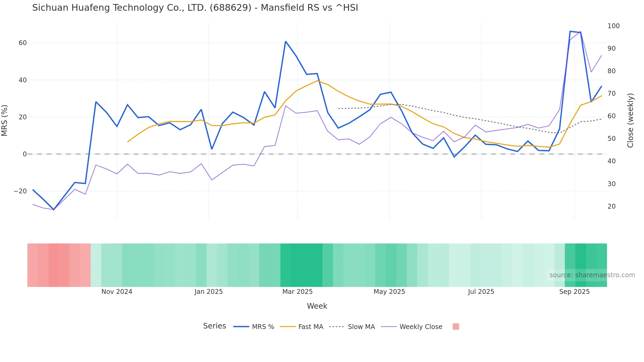
Task: Click the pink legend color swatch
Action: coord(456,327)
